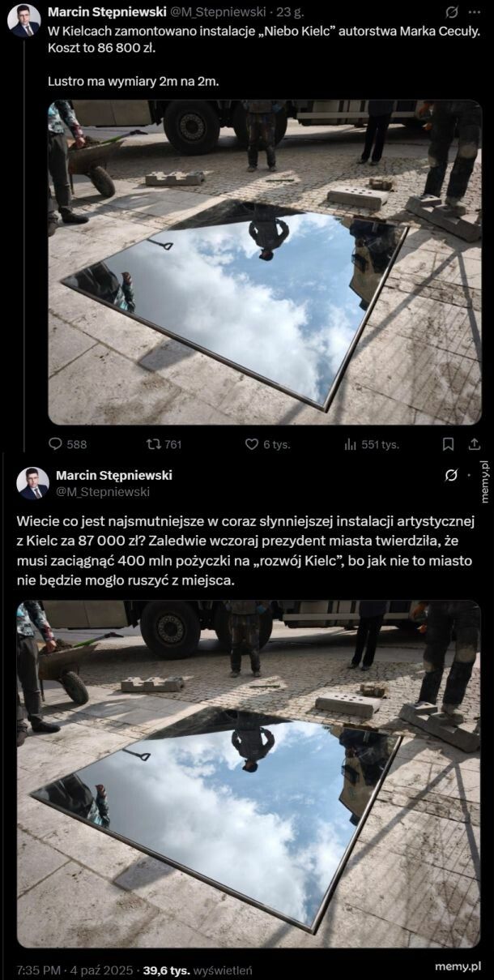
Task: Click the reply icon with 588 replies
Action: coord(56,444)
